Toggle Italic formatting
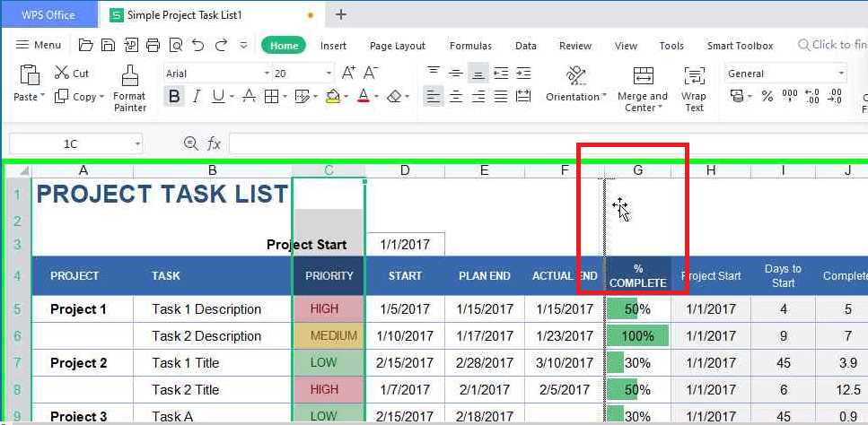Image resolution: width=868 pixels, height=425 pixels. tap(196, 97)
